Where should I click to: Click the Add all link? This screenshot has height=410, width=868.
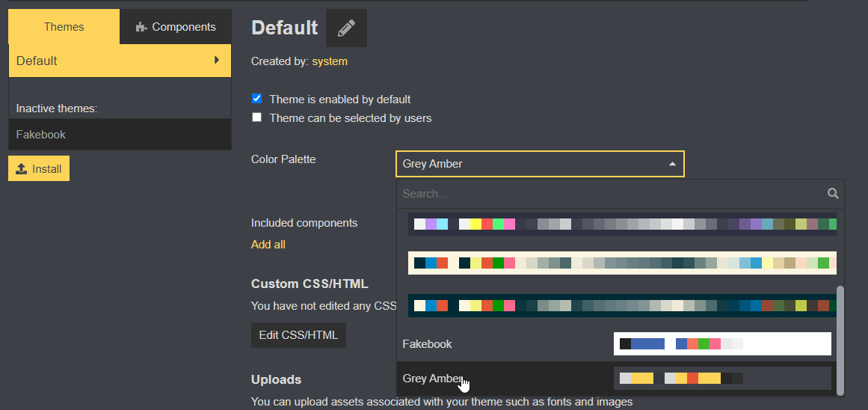(x=268, y=245)
